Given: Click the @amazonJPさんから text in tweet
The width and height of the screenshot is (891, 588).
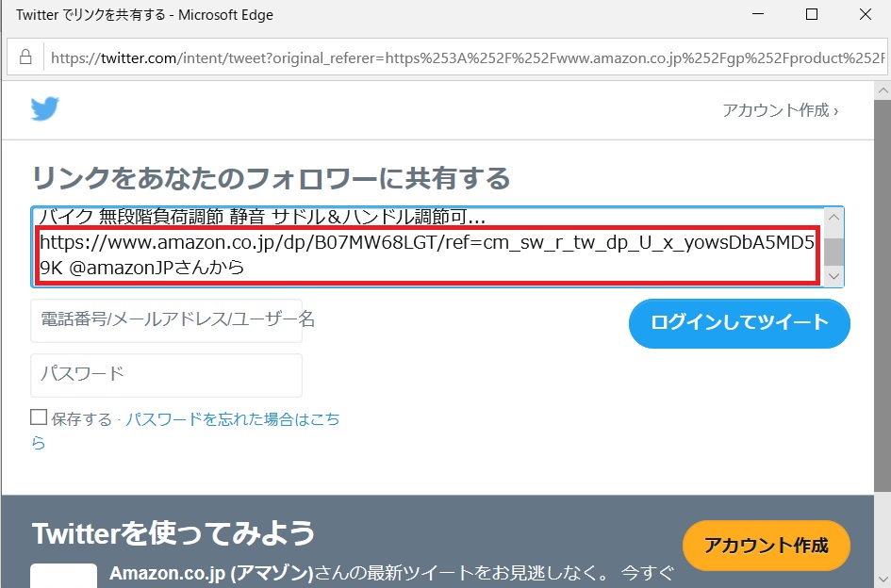Looking at the screenshot, I should [x=157, y=268].
